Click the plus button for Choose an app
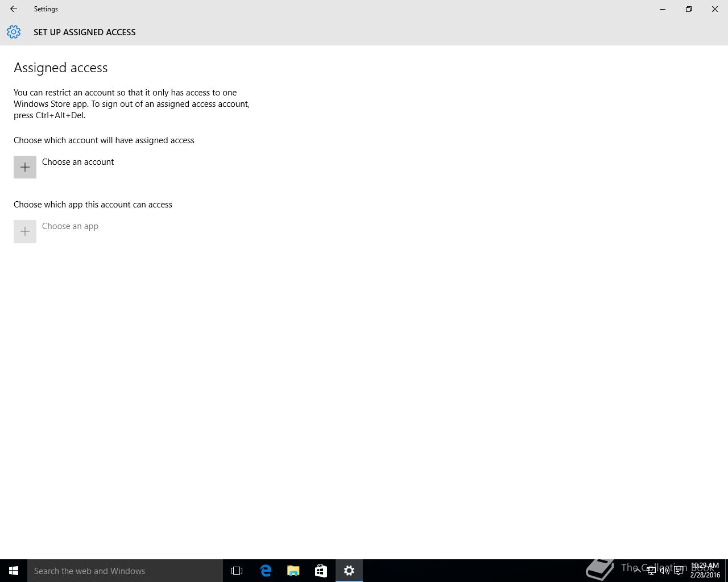Viewport: 728px width, 582px height. (x=25, y=231)
